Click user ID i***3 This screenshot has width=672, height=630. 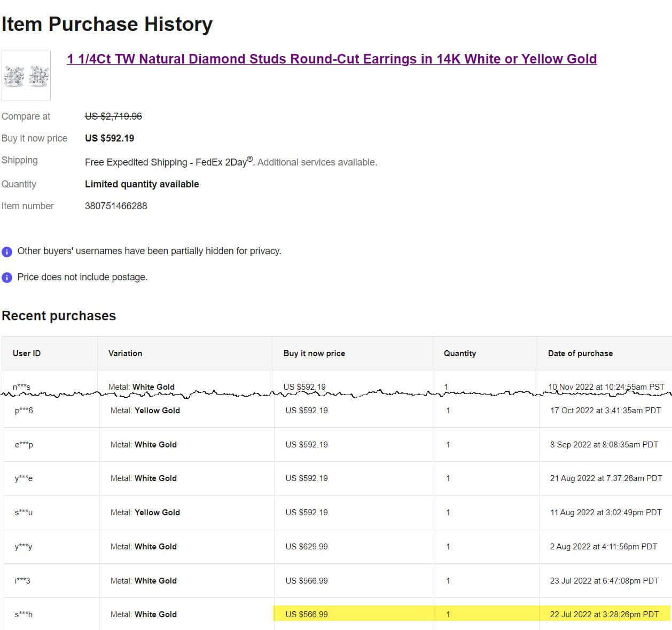[x=22, y=581]
